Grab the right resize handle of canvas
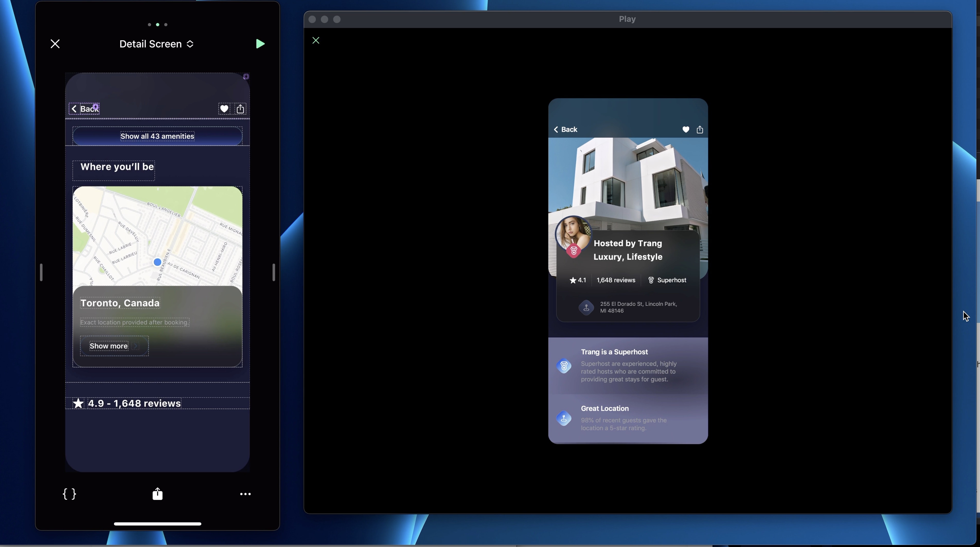Screen dimensions: 980x547 [x=273, y=272]
